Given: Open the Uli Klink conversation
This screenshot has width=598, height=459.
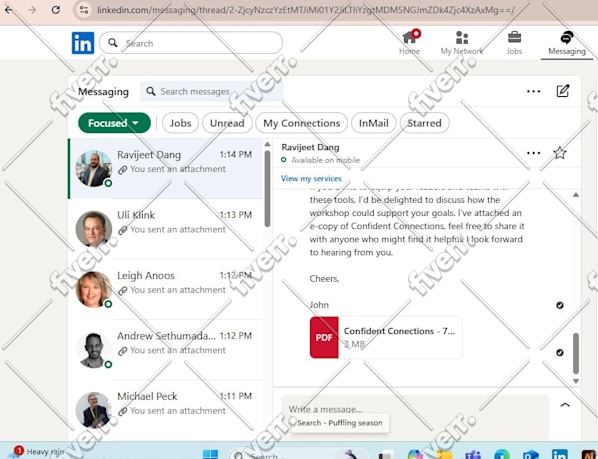Looking at the screenshot, I should tap(166, 229).
